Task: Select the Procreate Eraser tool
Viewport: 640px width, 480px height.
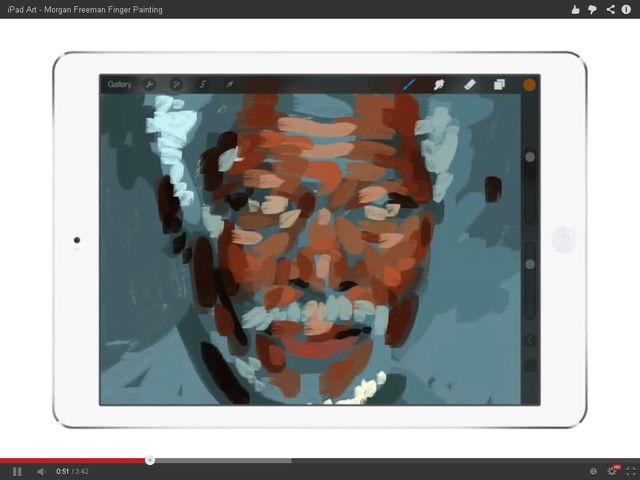Action: click(470, 84)
